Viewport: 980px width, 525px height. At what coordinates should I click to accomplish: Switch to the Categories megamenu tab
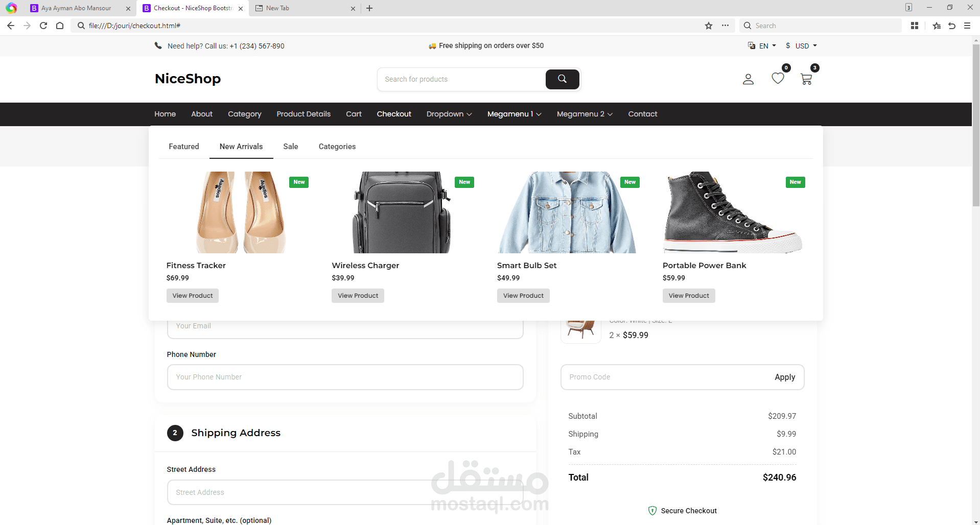coord(337,147)
